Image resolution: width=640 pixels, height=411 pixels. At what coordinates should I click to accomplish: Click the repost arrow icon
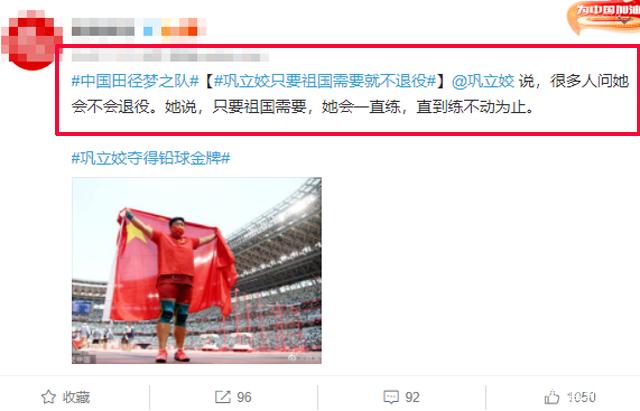click(223, 397)
